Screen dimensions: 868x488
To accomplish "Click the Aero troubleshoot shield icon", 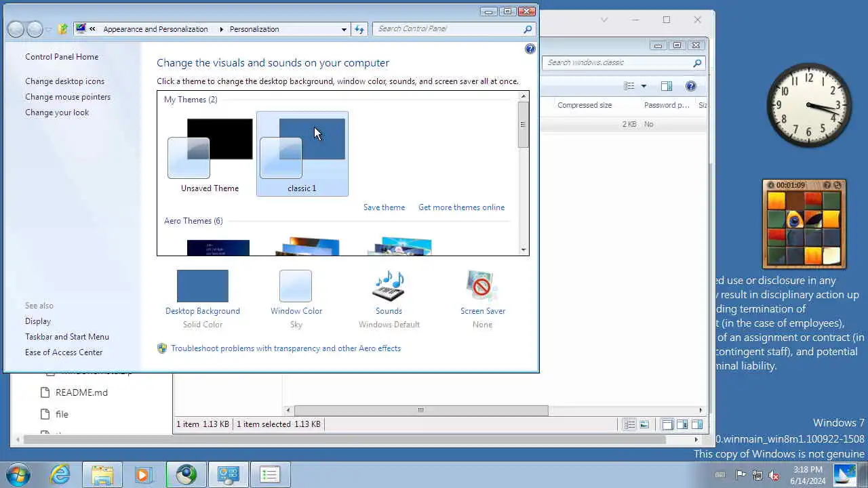I will tap(162, 348).
